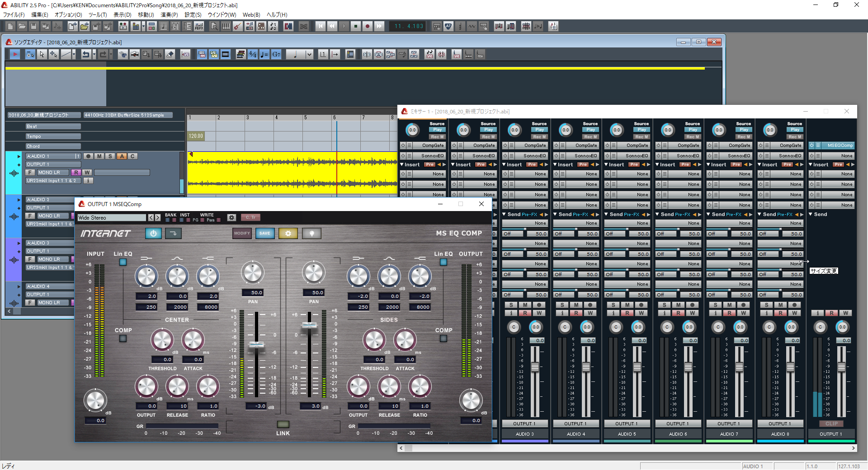Click the line draw tool in Song Editor
Image resolution: width=868 pixels, height=470 pixels.
click(x=66, y=54)
